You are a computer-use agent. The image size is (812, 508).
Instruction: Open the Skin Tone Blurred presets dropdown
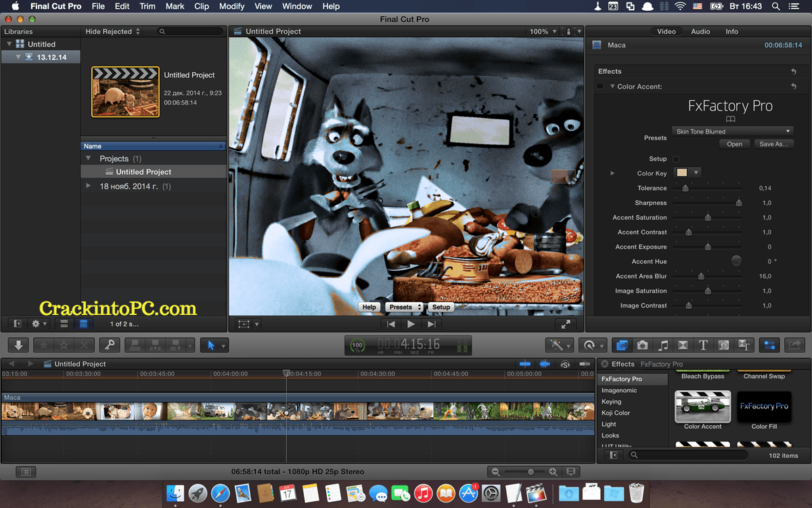click(733, 131)
